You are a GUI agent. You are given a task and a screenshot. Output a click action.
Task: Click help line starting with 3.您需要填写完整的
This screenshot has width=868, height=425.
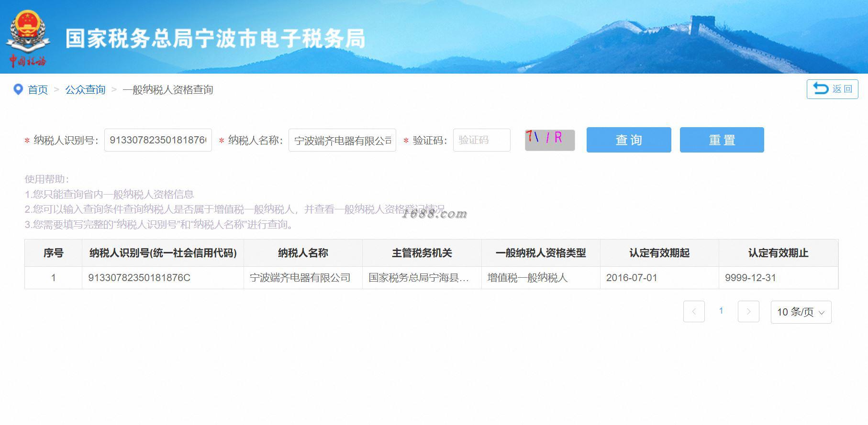[x=159, y=225]
